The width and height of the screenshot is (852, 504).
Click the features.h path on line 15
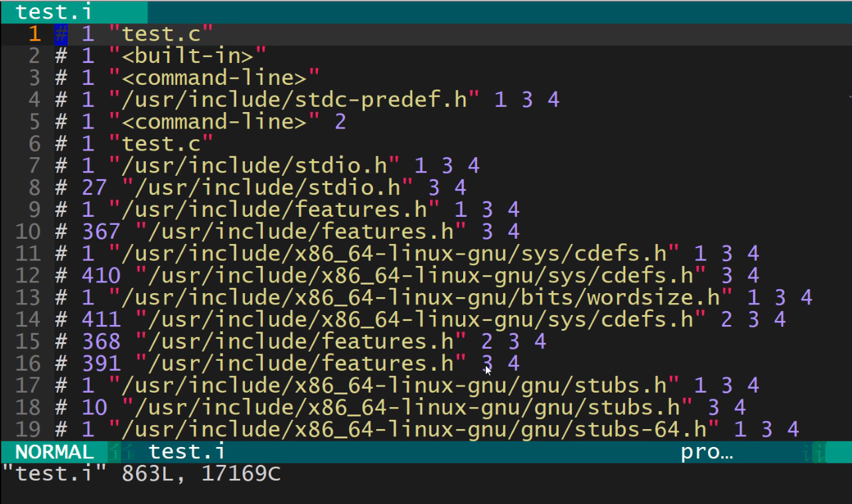pyautogui.click(x=301, y=341)
